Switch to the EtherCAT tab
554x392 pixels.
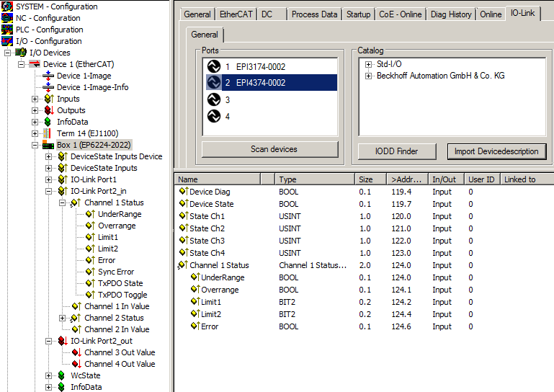tap(236, 14)
